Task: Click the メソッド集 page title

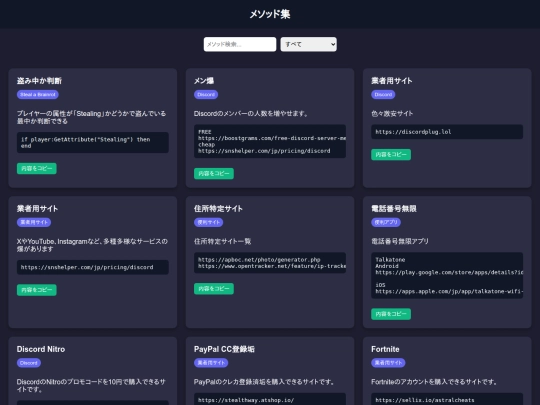Action: coord(270,14)
